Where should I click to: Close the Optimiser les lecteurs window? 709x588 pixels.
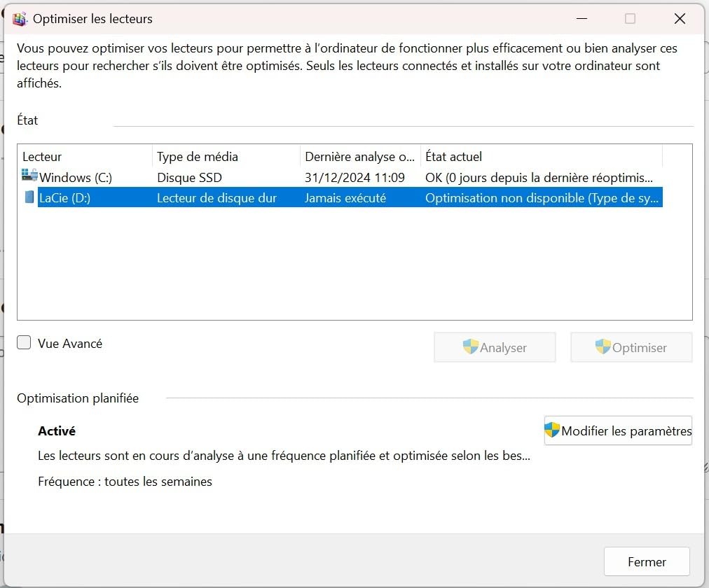[679, 19]
